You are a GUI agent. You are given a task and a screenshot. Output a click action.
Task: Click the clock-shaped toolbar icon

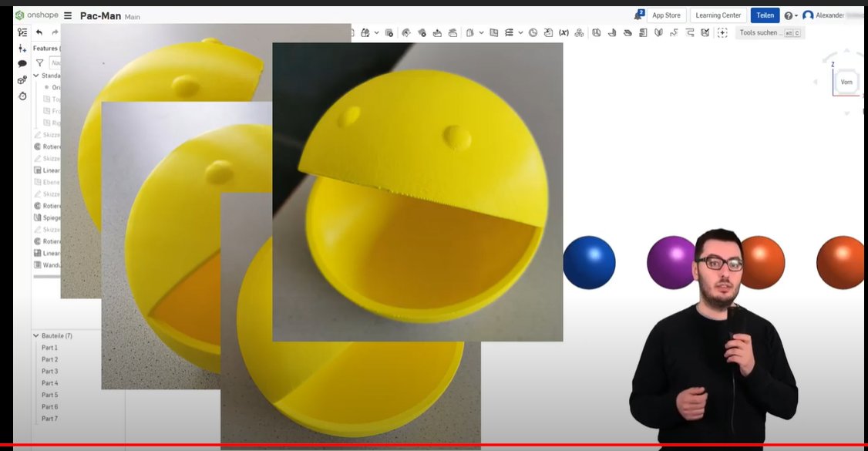pyautogui.click(x=533, y=32)
